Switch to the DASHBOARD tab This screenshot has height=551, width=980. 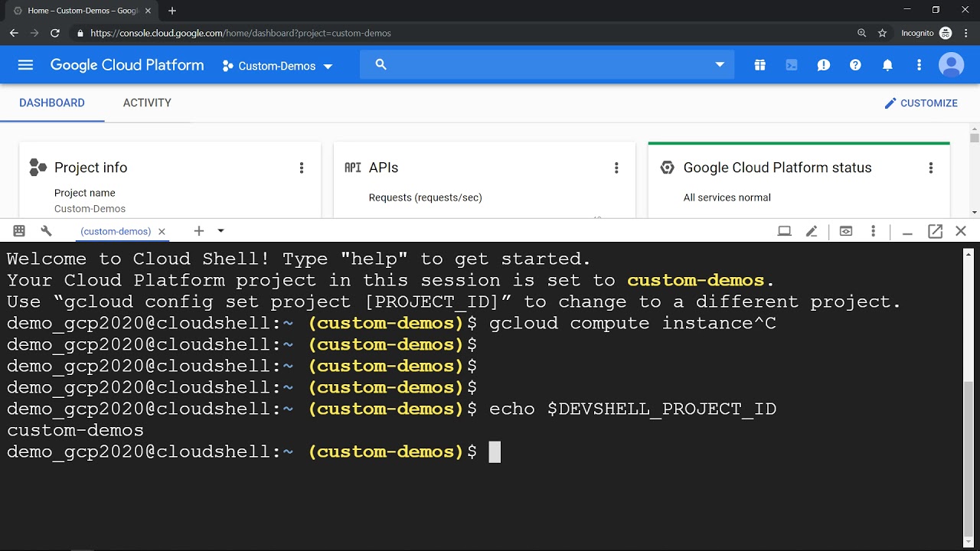point(52,103)
